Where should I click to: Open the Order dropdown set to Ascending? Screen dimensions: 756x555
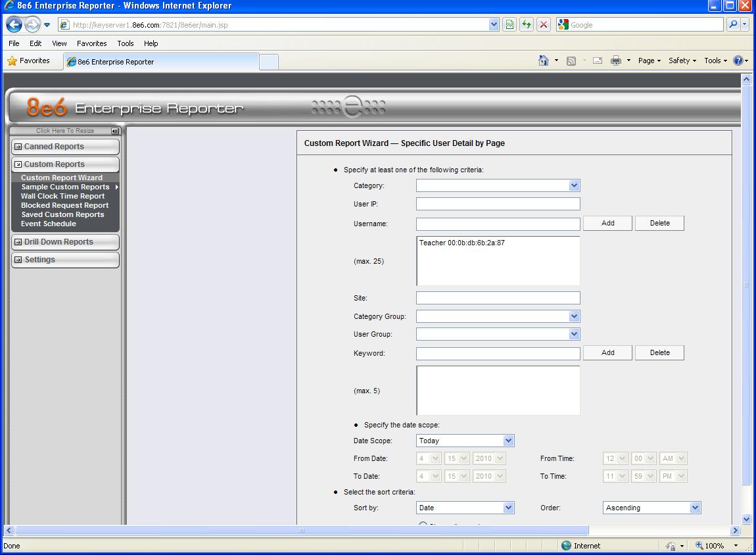[695, 508]
